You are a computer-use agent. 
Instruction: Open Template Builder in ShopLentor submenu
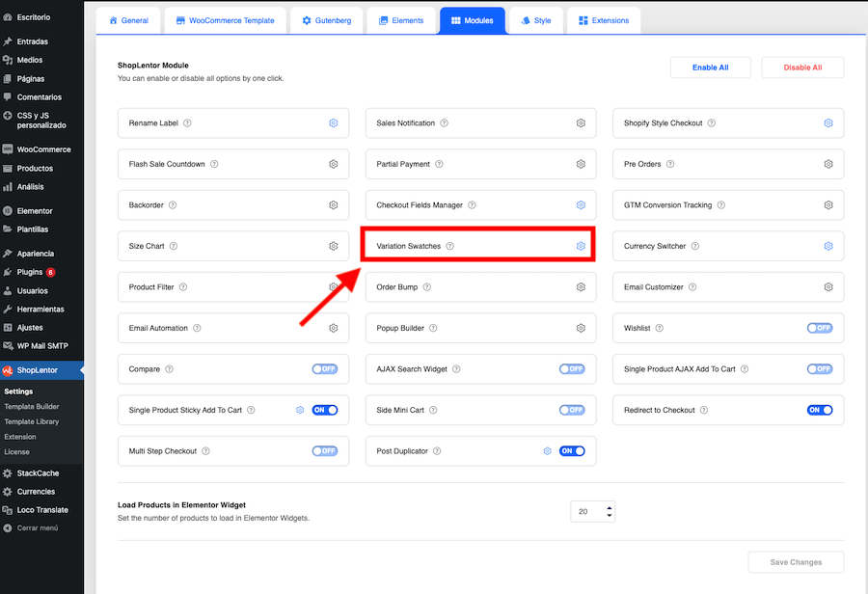32,407
